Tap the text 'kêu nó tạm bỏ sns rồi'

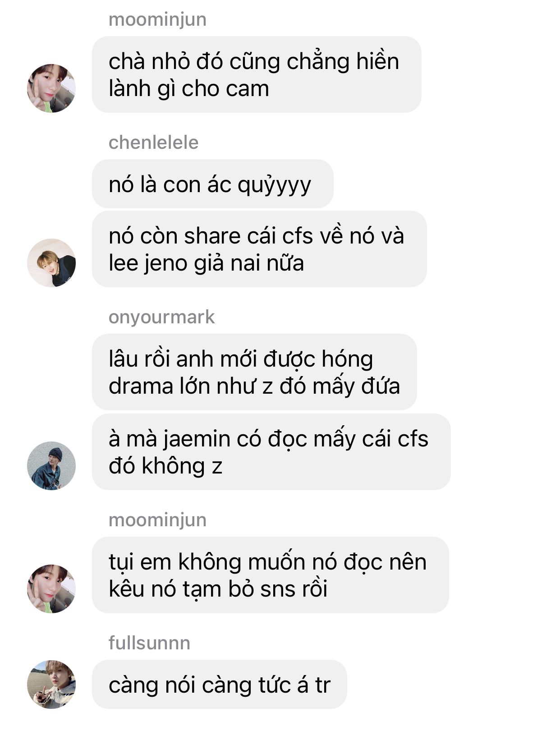pos(218,589)
